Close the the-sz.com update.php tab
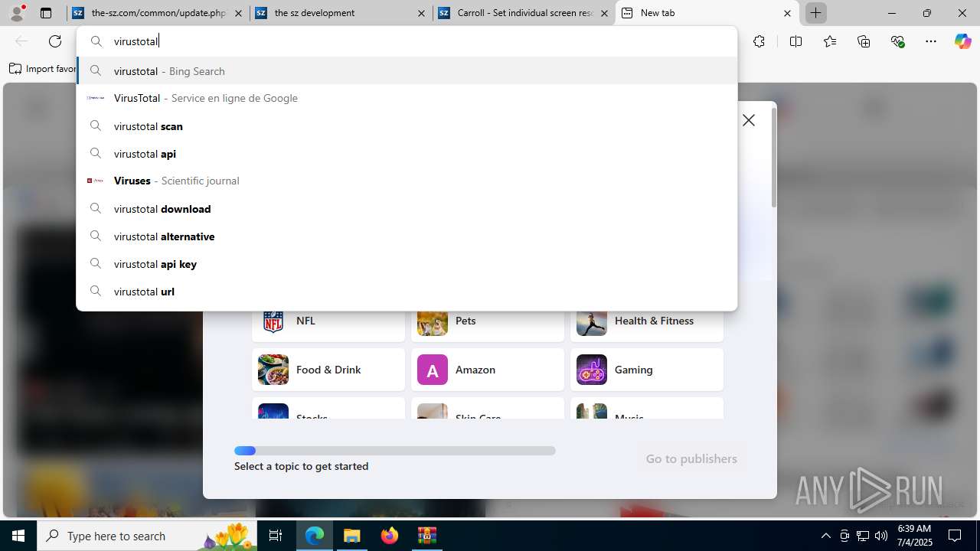Screen dimensions: 980x551 pos(238,13)
